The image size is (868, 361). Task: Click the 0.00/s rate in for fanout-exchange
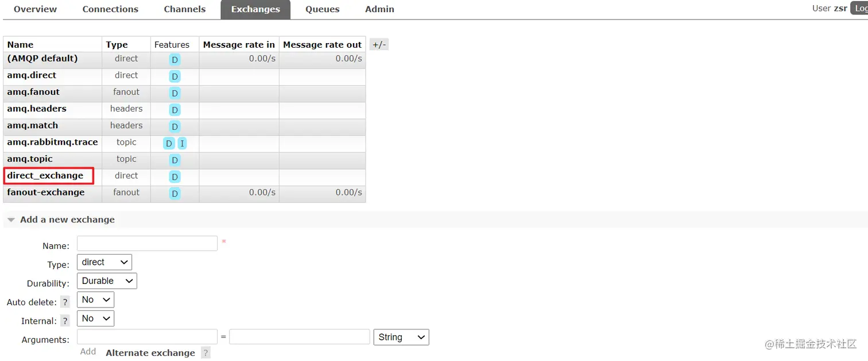(262, 192)
